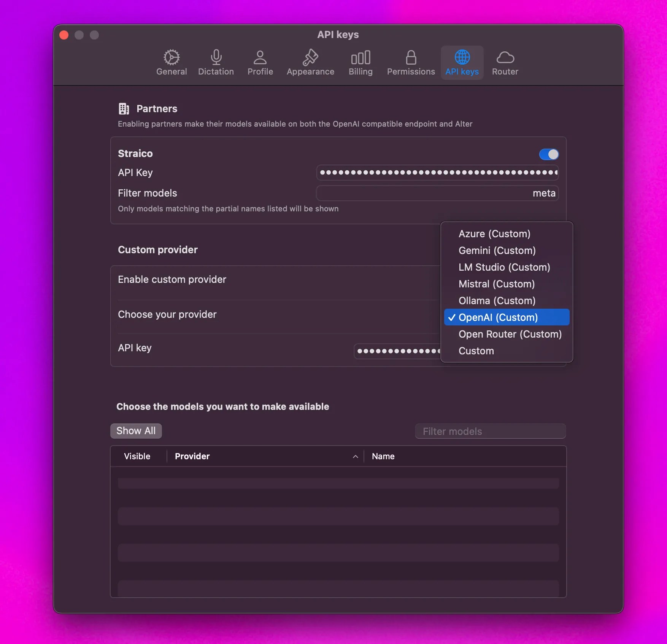667x644 pixels.
Task: Select Ollama (Custom) from provider menu
Action: click(x=497, y=300)
